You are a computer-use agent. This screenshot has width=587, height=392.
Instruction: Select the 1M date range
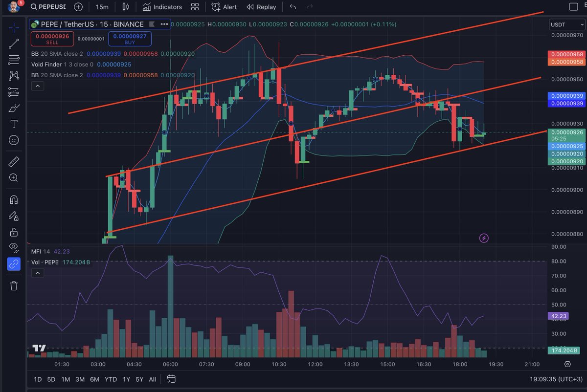click(66, 379)
